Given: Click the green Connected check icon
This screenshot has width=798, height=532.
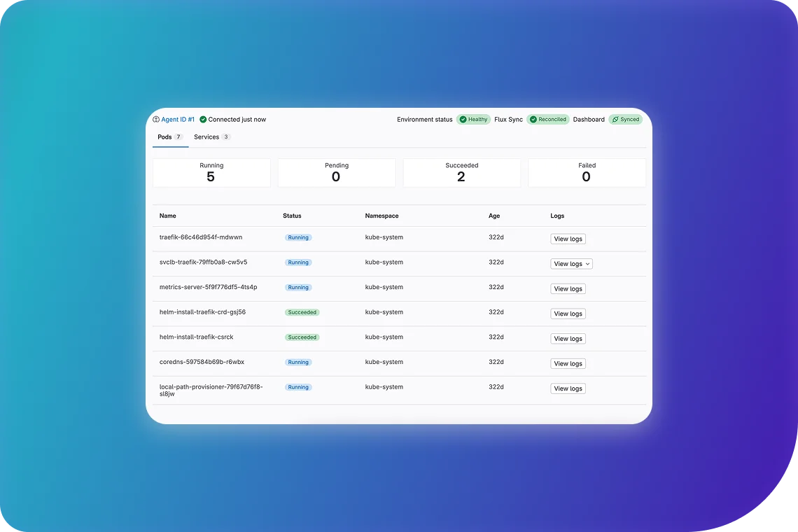Looking at the screenshot, I should (203, 120).
